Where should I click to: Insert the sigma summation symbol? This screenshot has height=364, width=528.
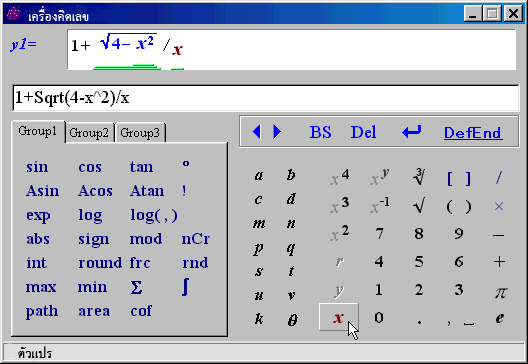point(136,288)
